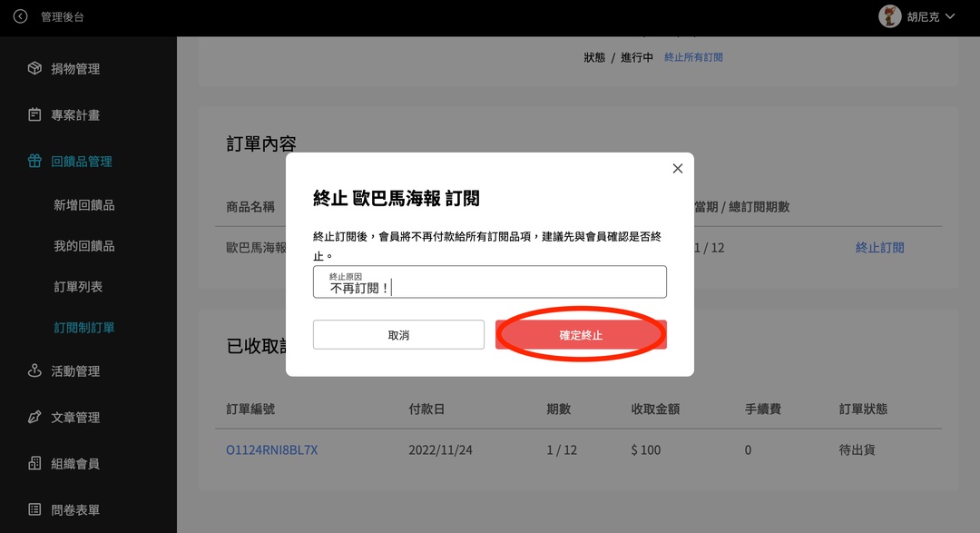Click the 捐物管理 box icon
The height and width of the screenshot is (533, 980).
click(34, 69)
